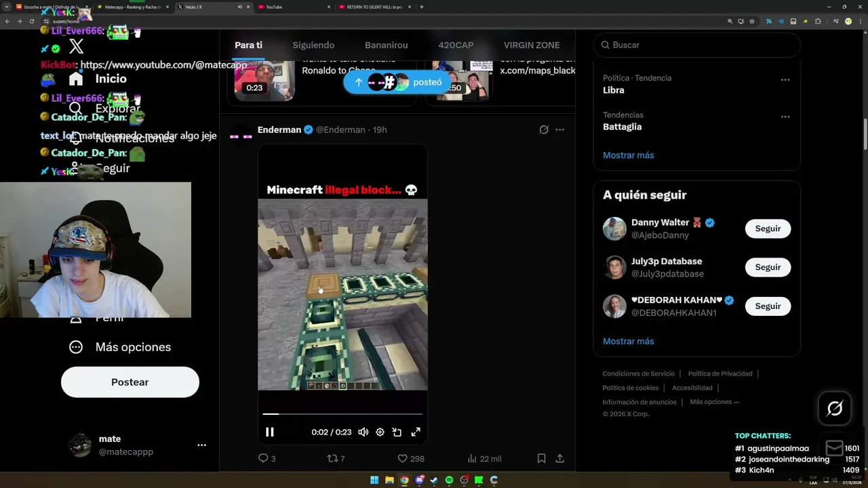Open Grok icon on Enderman's post
Screen dimensions: 868x488
[x=543, y=129]
